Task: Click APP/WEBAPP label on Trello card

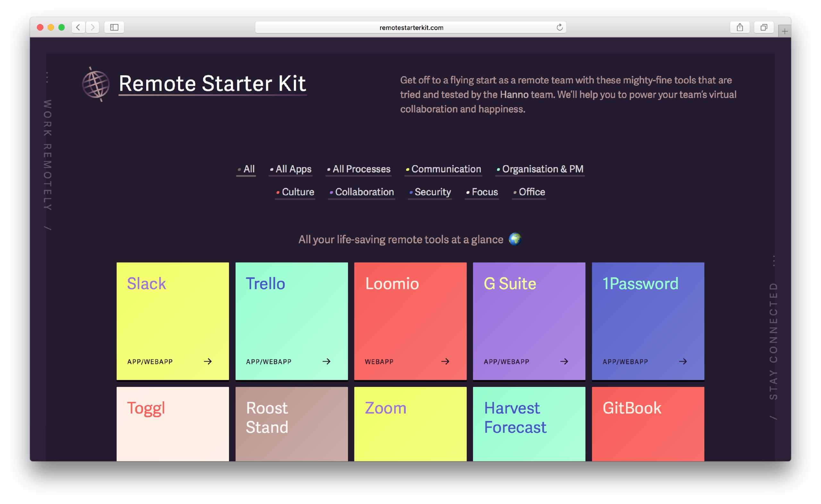Action: pos(269,362)
